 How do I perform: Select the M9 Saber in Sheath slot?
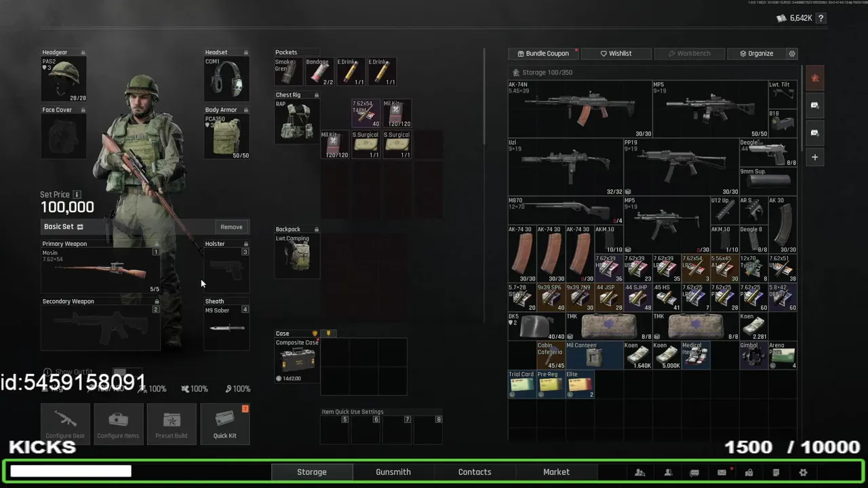(227, 328)
